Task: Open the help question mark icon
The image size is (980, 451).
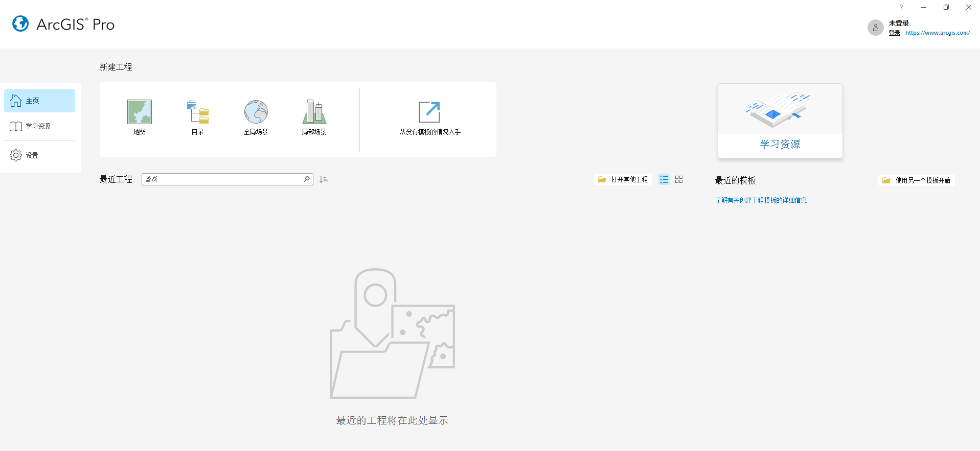Action: coord(901,7)
